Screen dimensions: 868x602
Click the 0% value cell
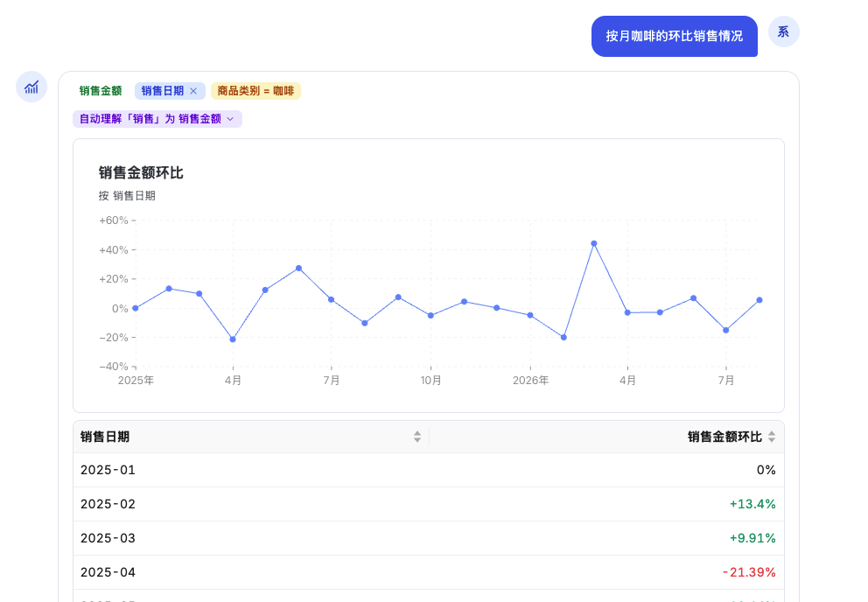pos(766,470)
